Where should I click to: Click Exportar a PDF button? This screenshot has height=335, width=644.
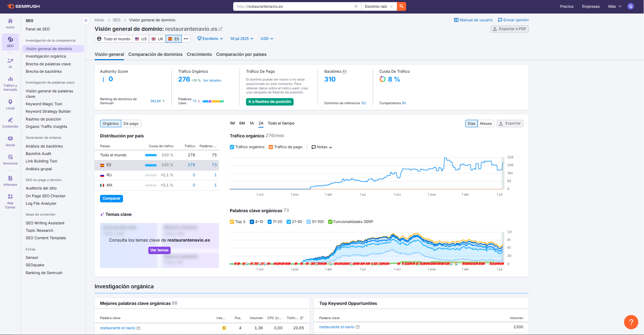click(510, 29)
